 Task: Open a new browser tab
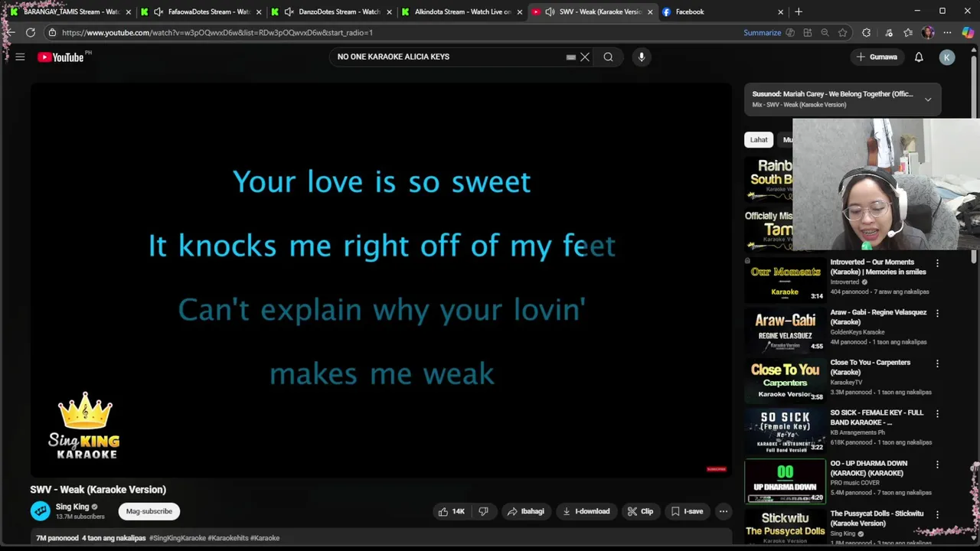799,11
